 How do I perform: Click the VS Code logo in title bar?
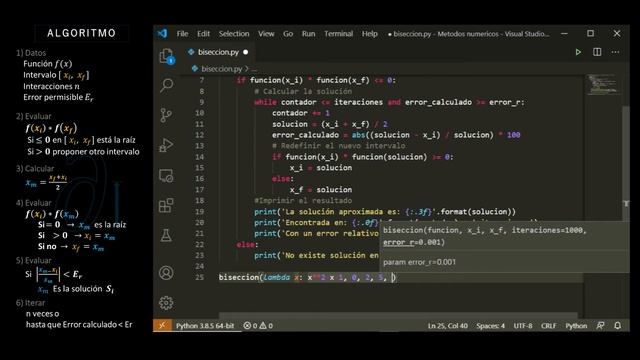click(162, 33)
